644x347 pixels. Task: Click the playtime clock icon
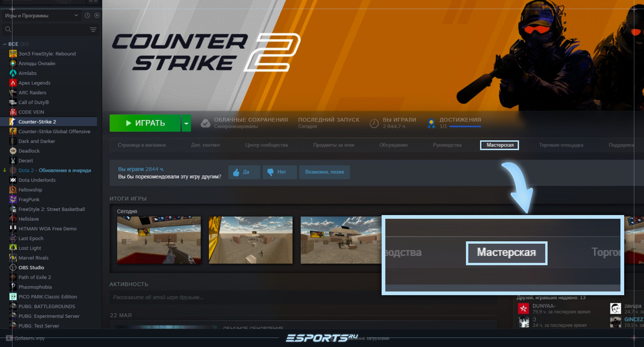coord(375,123)
